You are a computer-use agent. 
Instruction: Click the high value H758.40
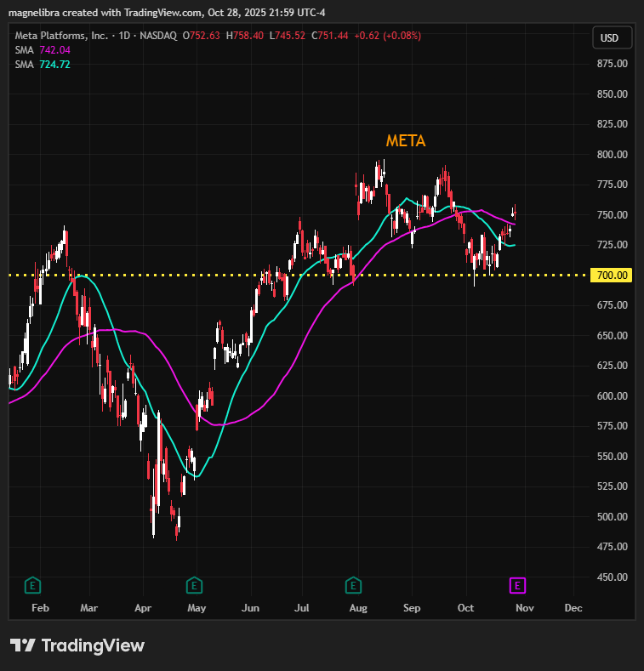point(244,36)
